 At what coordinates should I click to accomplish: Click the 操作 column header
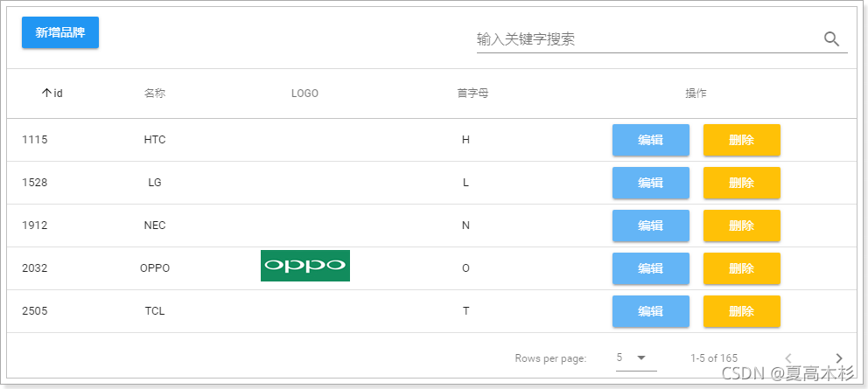(x=696, y=94)
